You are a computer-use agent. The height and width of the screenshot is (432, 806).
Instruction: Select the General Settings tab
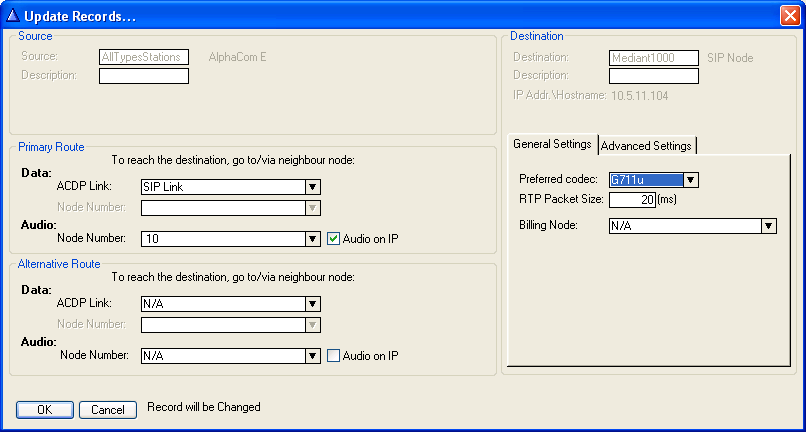click(x=552, y=145)
